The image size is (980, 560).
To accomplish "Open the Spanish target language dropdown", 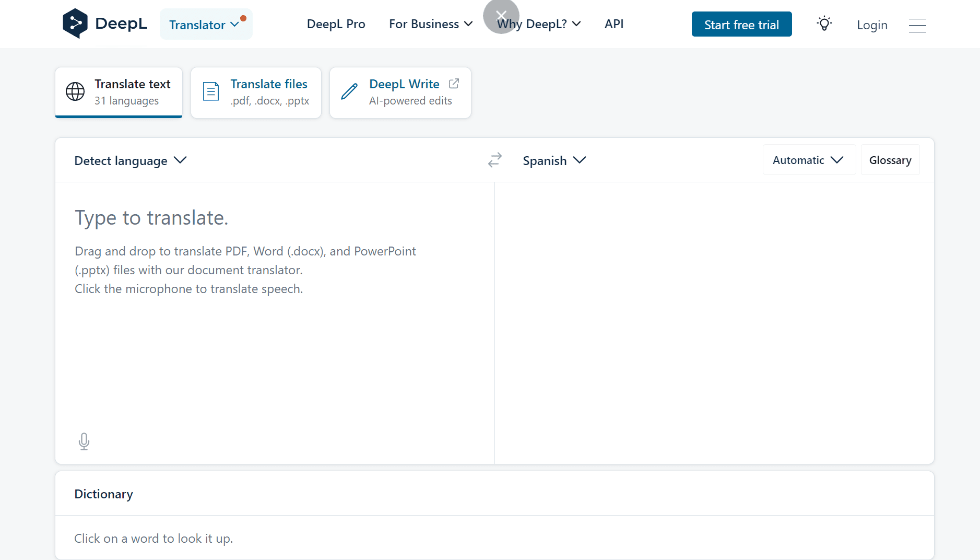I will (554, 160).
